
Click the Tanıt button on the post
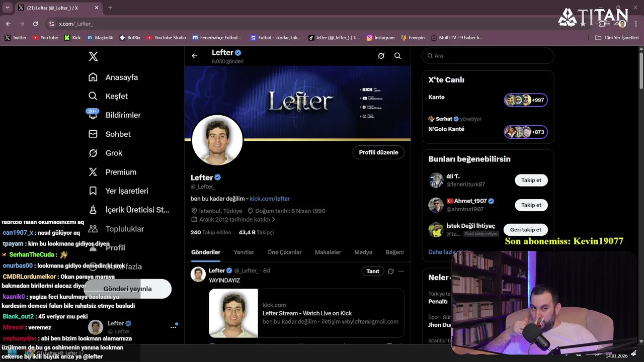pos(373,271)
